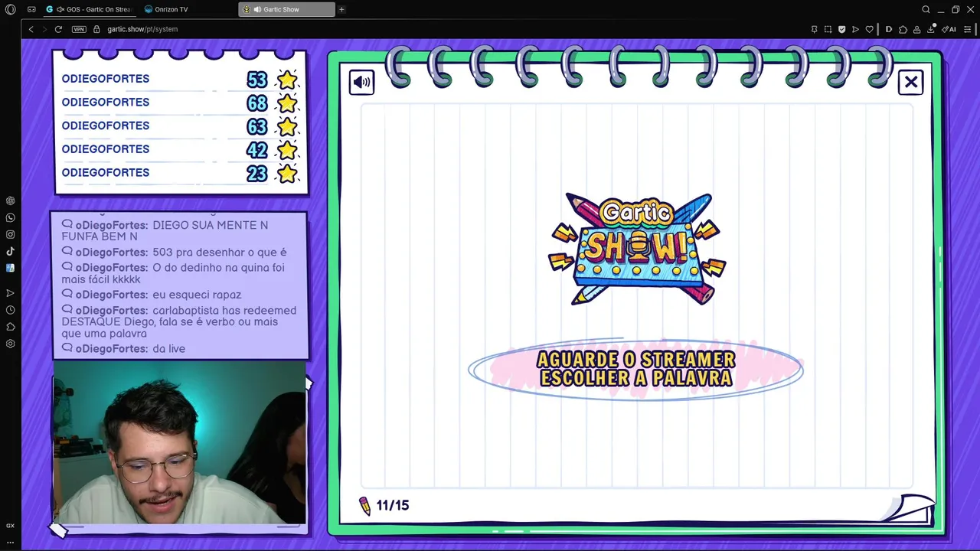Open Settings gear in the sidebar
Viewport: 980px width, 551px height.
[x=10, y=344]
